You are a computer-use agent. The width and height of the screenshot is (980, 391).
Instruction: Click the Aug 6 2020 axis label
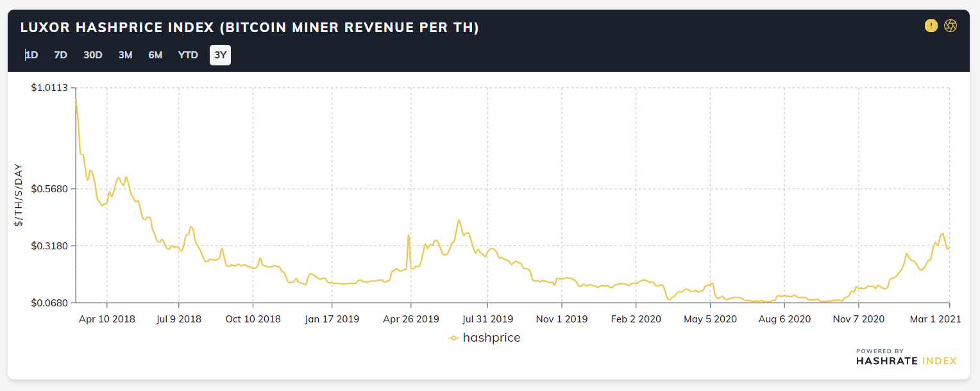[784, 319]
